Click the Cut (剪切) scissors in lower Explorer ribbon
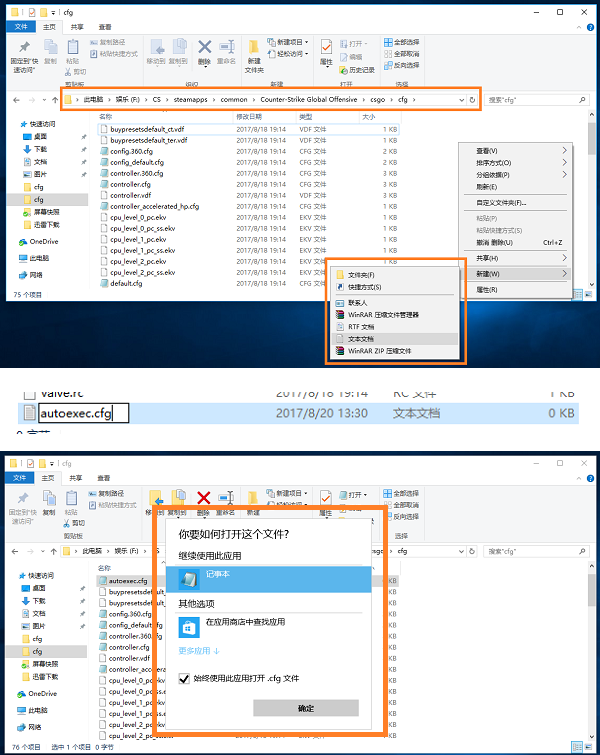The width and height of the screenshot is (600, 755). pyautogui.click(x=75, y=523)
